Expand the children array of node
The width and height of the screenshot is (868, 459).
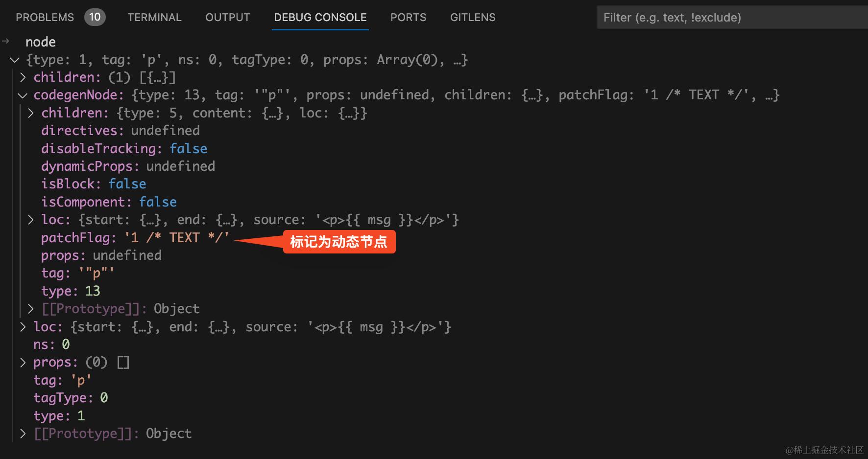click(23, 77)
